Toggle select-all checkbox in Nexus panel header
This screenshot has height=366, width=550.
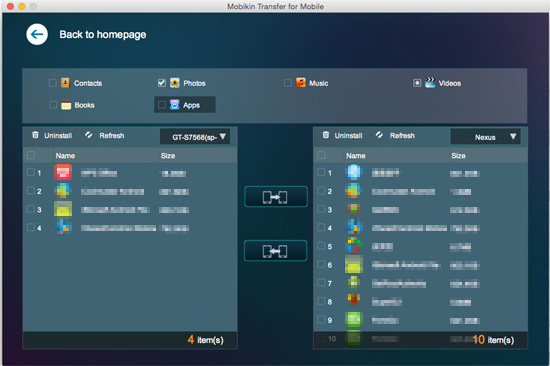point(321,155)
